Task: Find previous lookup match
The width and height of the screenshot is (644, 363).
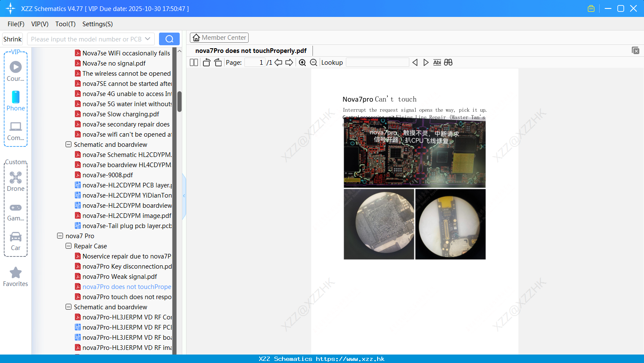Action: point(415,62)
